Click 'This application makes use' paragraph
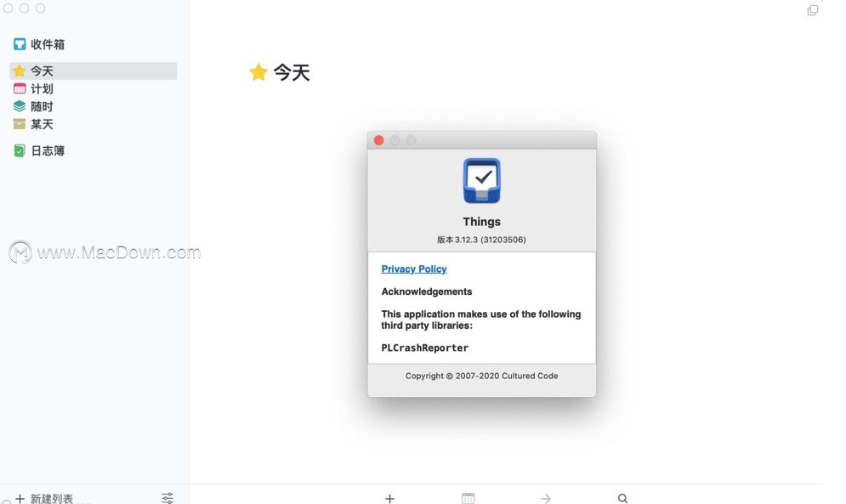Image resolution: width=846 pixels, height=504 pixels. [481, 320]
